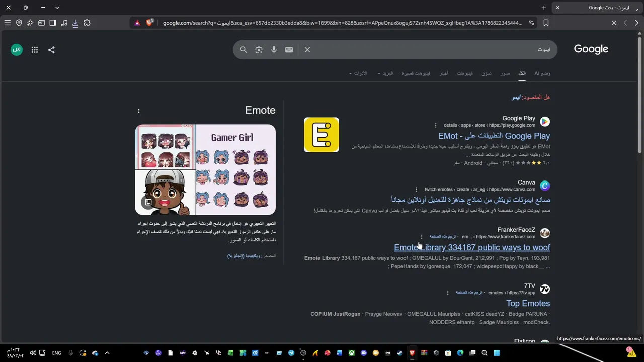Open more options for Google Play result
Viewport: 644px width, 362px height.
pyautogui.click(x=436, y=125)
